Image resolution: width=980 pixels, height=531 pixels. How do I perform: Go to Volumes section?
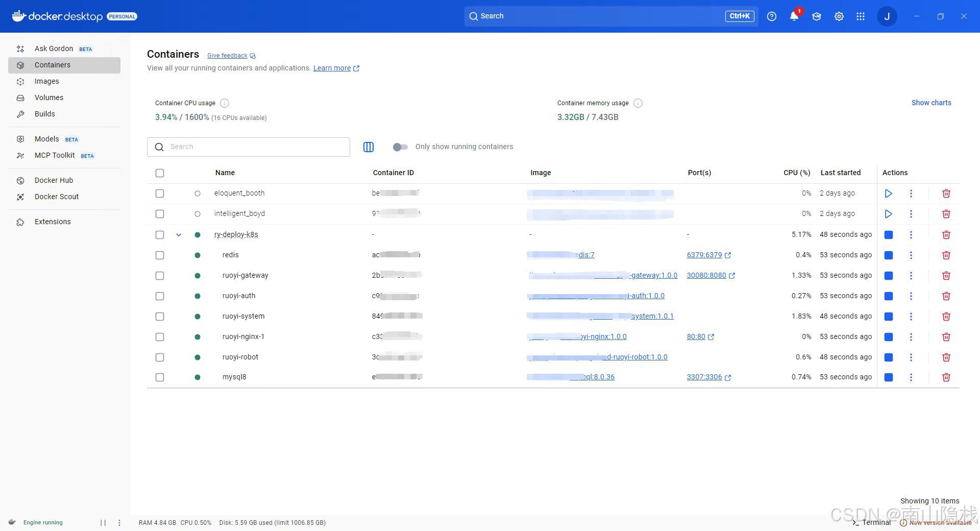(x=64, y=98)
